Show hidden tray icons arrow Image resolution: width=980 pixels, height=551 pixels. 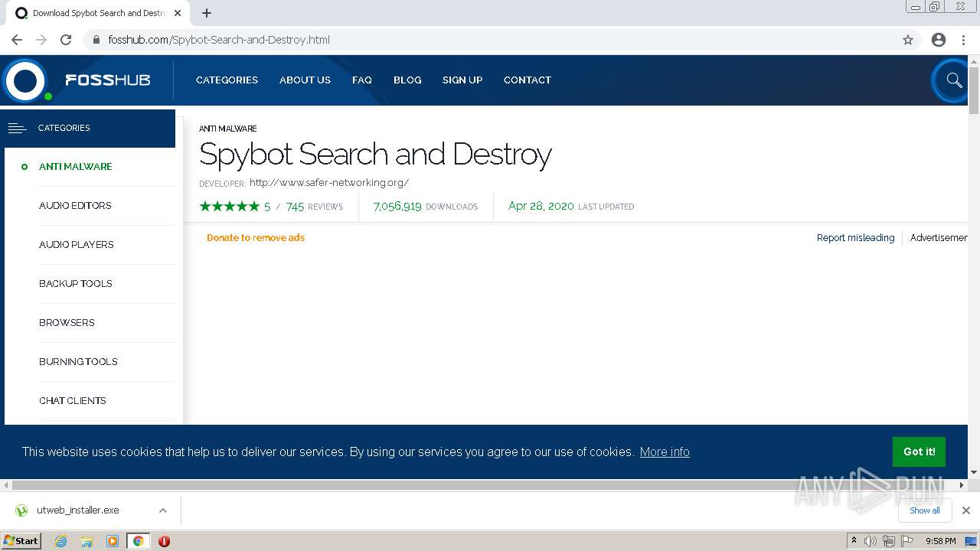point(854,540)
